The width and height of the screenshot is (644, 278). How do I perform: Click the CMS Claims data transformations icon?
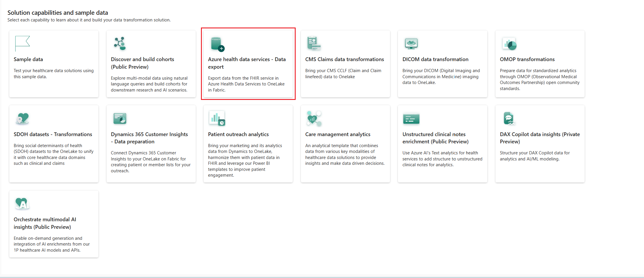click(314, 44)
